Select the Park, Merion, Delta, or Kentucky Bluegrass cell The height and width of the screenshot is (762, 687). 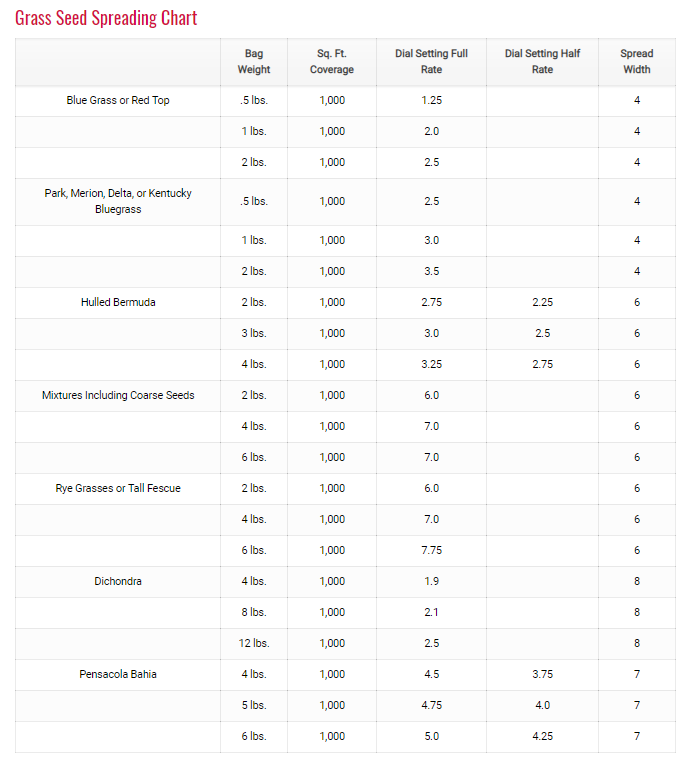tap(118, 202)
